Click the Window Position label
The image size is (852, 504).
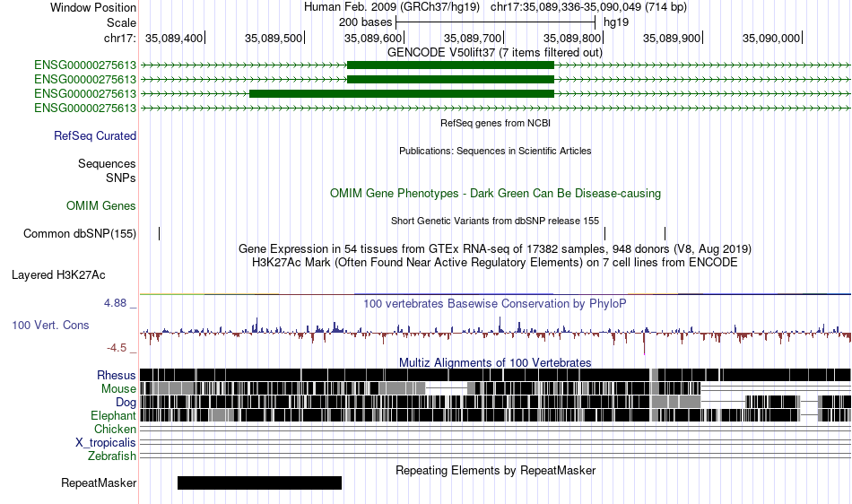pos(93,7)
